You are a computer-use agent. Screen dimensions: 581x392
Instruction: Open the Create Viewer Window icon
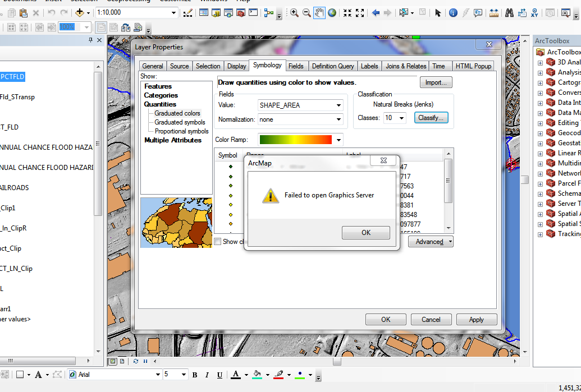565,13
